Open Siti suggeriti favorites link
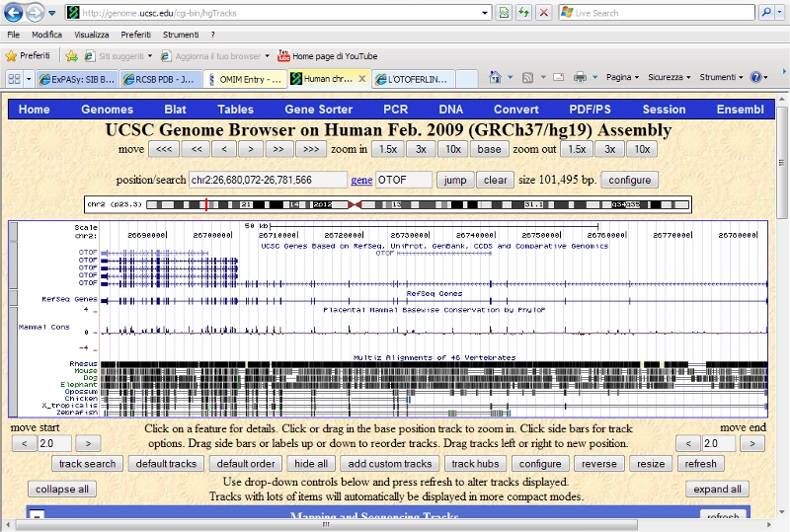The height and width of the screenshot is (532, 790). click(118, 56)
